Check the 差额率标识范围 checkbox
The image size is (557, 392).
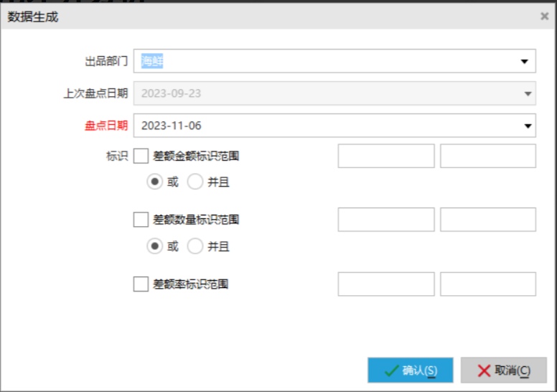(x=141, y=284)
